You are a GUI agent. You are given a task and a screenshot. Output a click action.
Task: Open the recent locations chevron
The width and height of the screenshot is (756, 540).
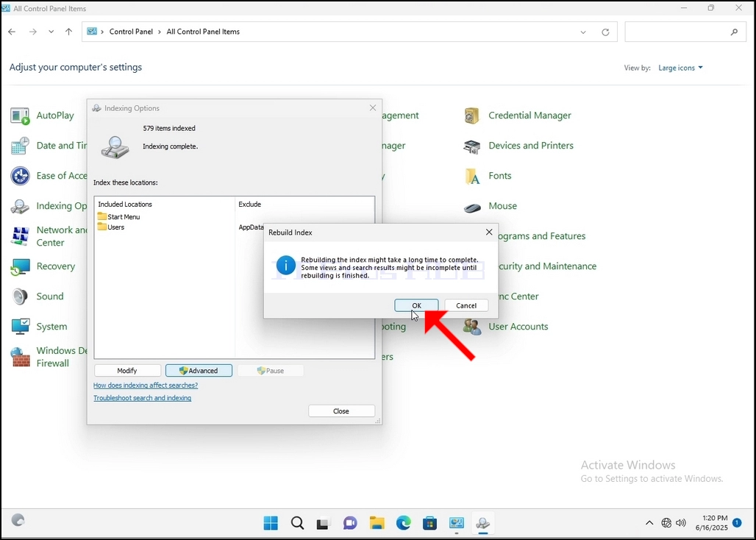tap(51, 32)
